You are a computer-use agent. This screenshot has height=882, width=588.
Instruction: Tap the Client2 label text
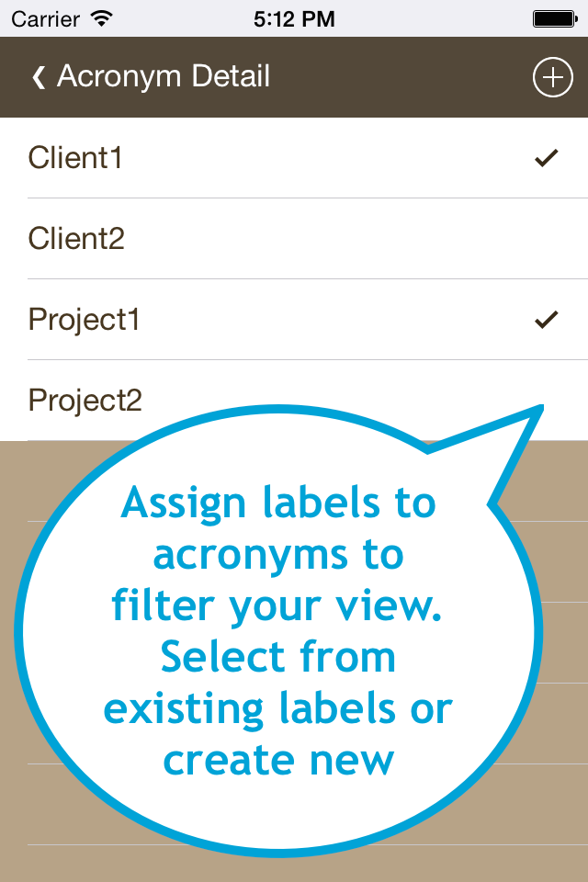point(76,239)
